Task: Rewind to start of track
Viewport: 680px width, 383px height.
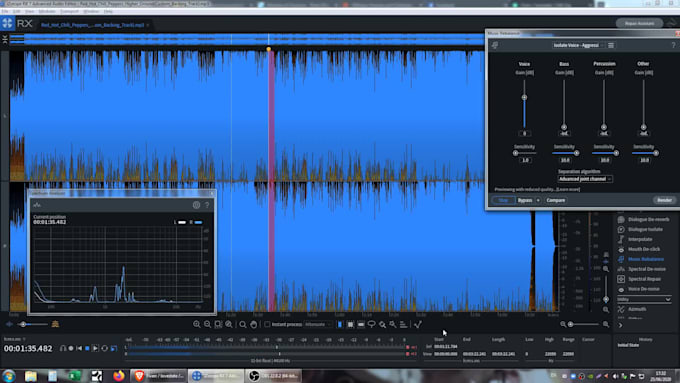Action: click(x=79, y=348)
